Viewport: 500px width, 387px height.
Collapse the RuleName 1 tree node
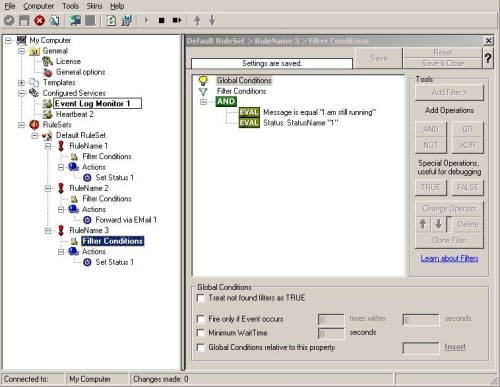point(48,146)
